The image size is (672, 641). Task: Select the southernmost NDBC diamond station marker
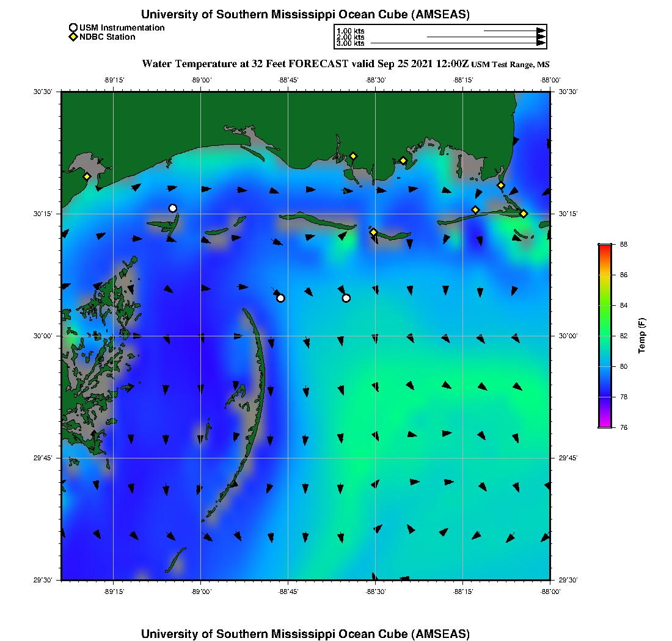(373, 232)
